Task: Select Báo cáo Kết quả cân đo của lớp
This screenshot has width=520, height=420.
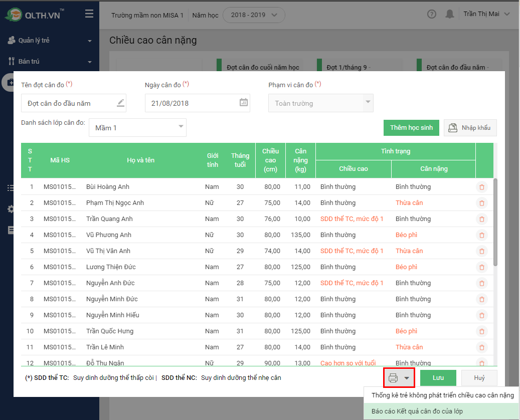Action: (x=417, y=411)
